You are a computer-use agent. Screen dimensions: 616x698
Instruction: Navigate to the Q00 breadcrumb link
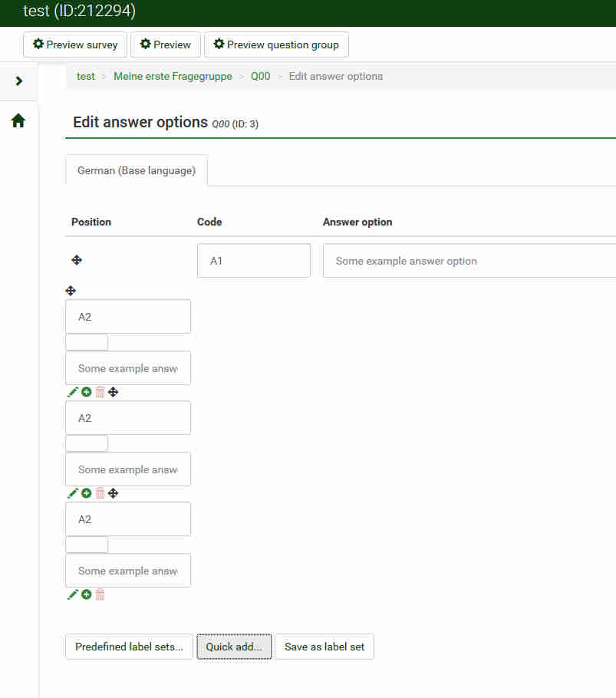(261, 76)
